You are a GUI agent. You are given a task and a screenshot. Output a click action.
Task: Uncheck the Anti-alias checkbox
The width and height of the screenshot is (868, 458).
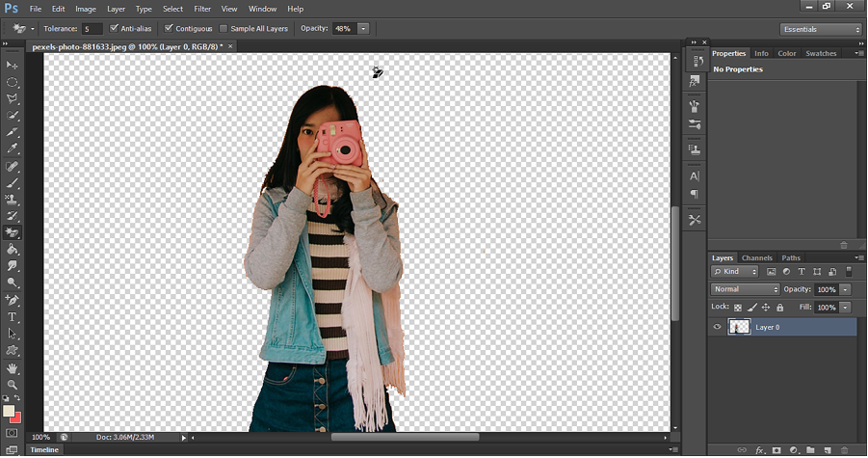pos(114,28)
